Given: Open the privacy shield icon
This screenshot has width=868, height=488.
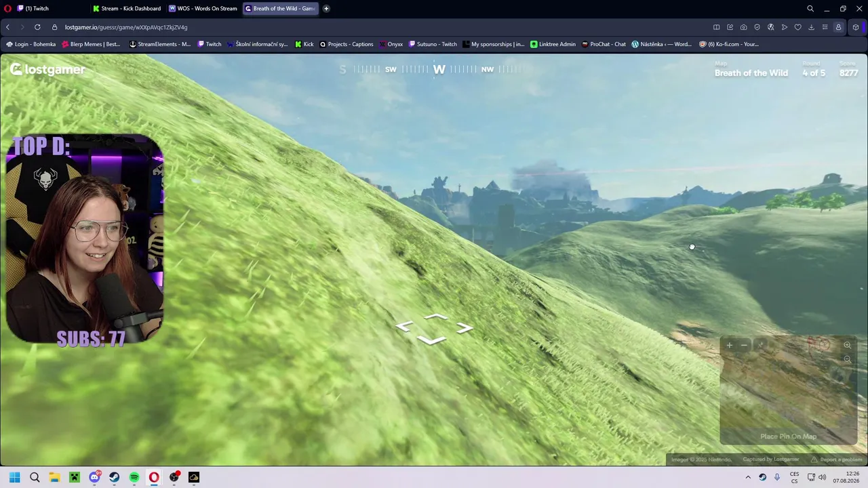Looking at the screenshot, I should tap(757, 27).
